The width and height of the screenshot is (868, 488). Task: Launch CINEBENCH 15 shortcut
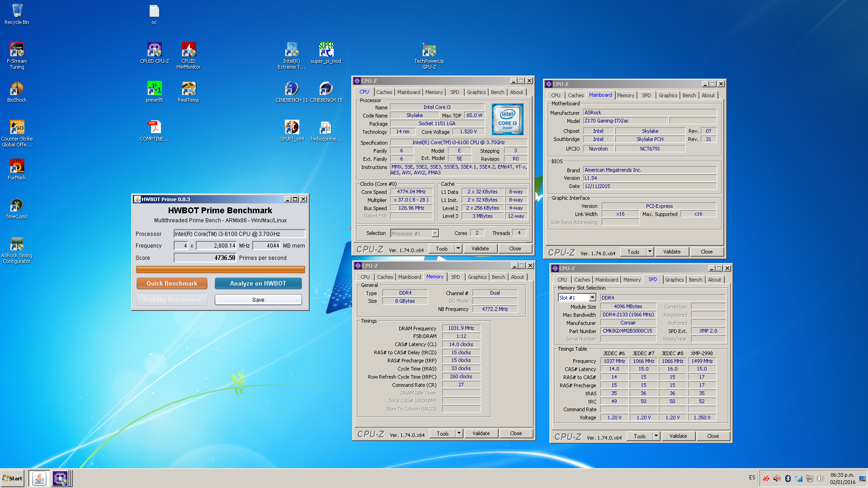click(326, 92)
